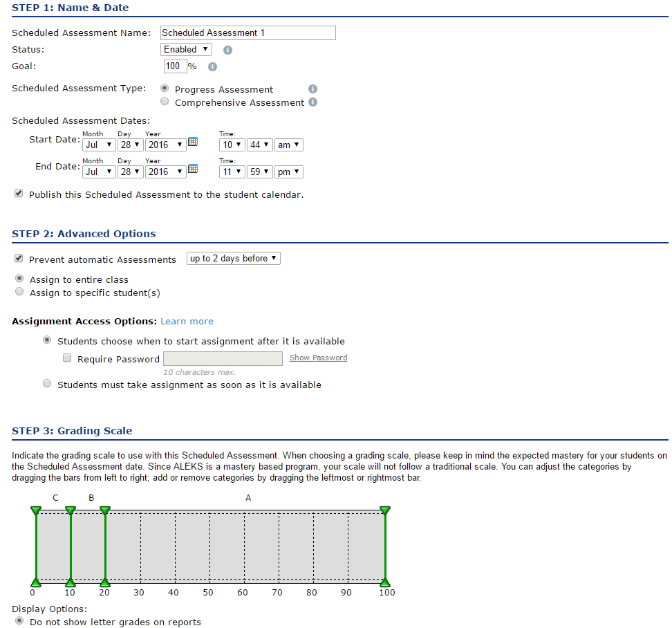The width and height of the screenshot is (672, 628).
Task: Click the '10 characters max.' hint text
Action: pos(199,372)
